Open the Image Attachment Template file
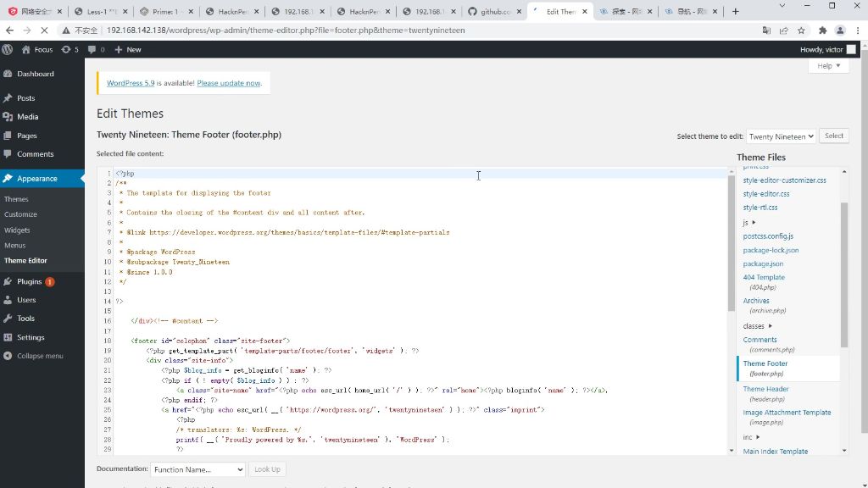 coord(787,413)
